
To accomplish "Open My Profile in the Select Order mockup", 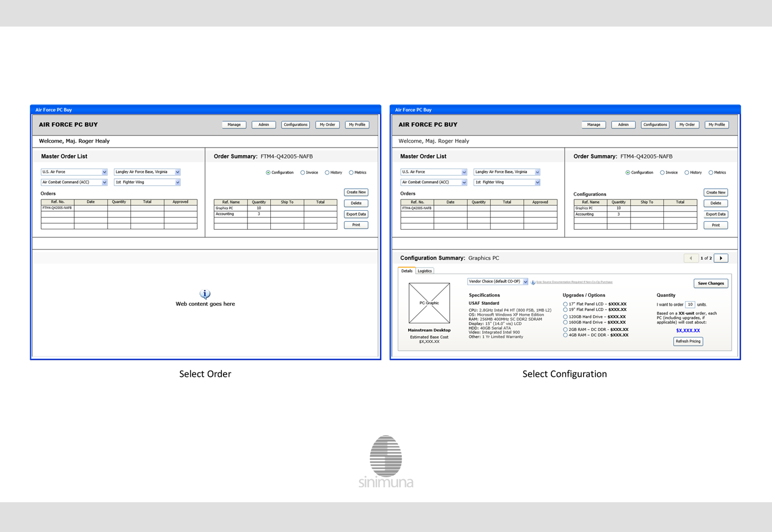I will 357,124.
